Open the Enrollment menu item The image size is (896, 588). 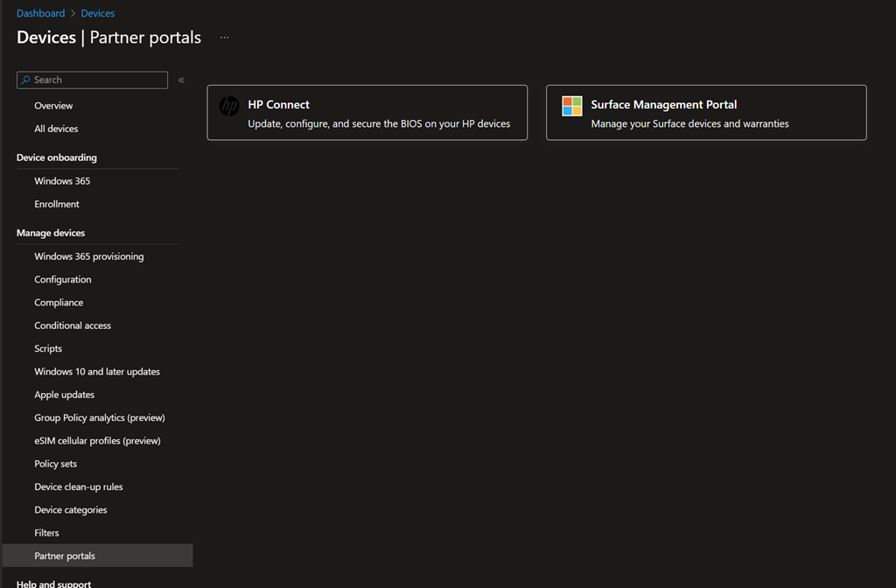click(57, 204)
